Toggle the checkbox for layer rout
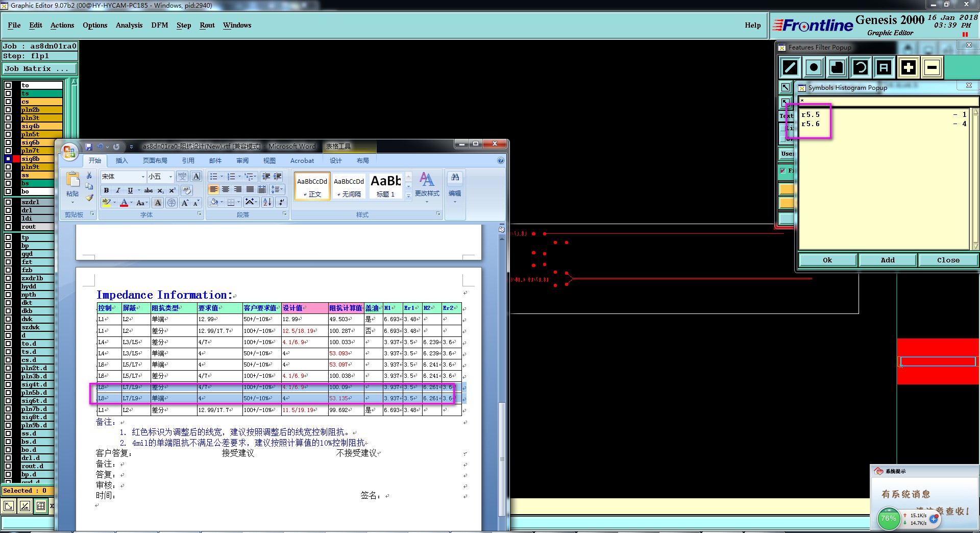The image size is (980, 533). (8, 227)
